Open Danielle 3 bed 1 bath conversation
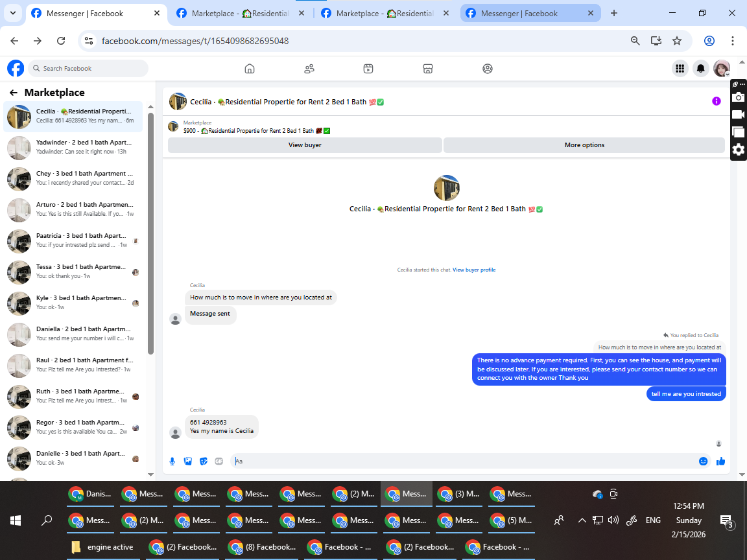This screenshot has width=747, height=560. (73, 459)
